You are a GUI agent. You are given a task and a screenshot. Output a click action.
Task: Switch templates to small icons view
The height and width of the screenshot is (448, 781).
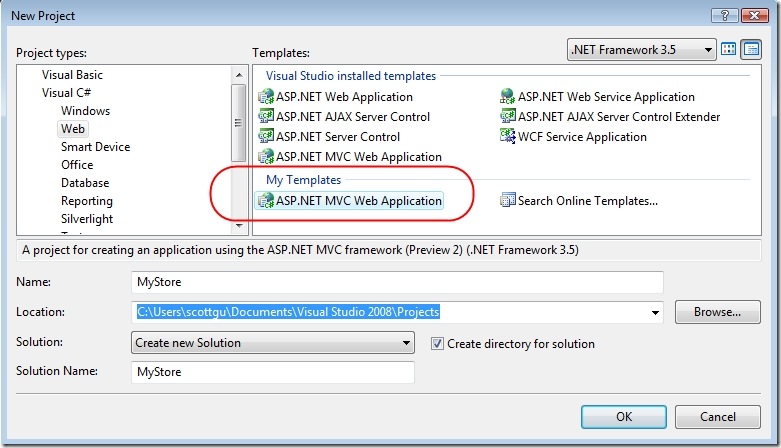(750, 50)
